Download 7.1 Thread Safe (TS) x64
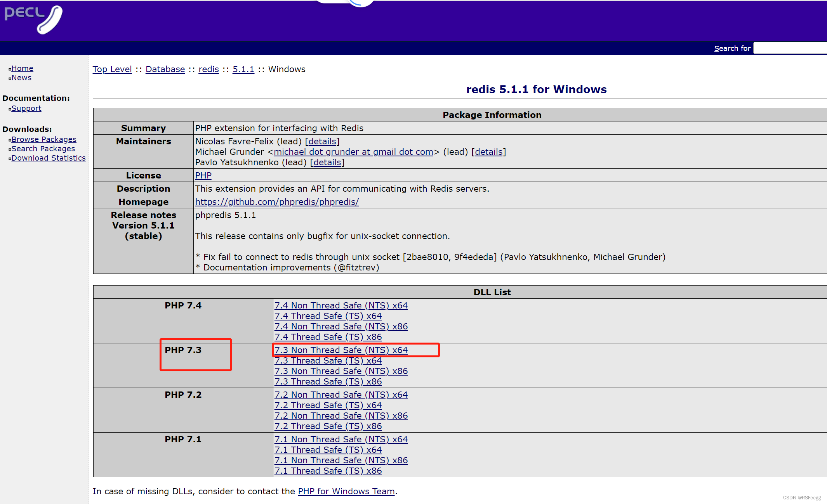This screenshot has width=827, height=504. pyautogui.click(x=328, y=450)
